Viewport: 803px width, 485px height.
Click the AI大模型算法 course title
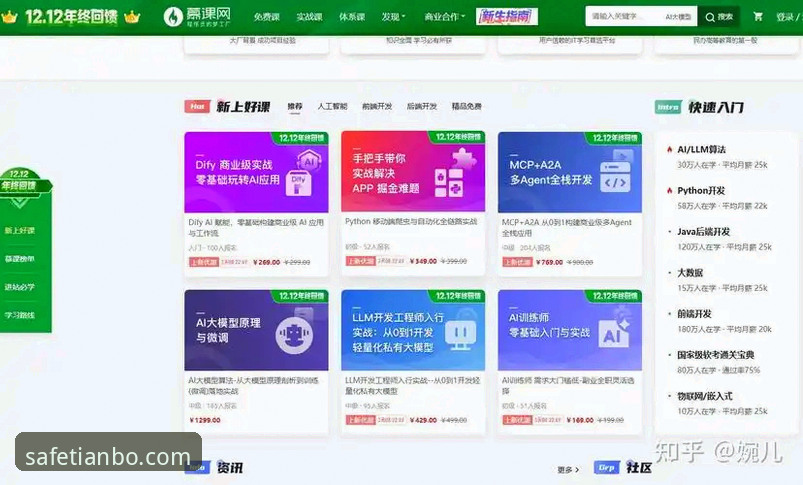coord(253,386)
